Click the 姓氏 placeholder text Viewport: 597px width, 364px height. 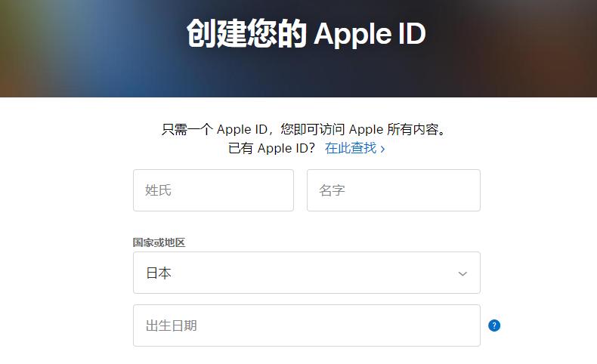158,190
